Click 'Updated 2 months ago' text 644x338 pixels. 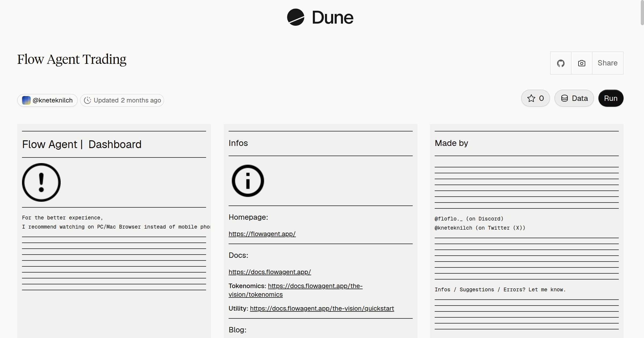click(127, 100)
